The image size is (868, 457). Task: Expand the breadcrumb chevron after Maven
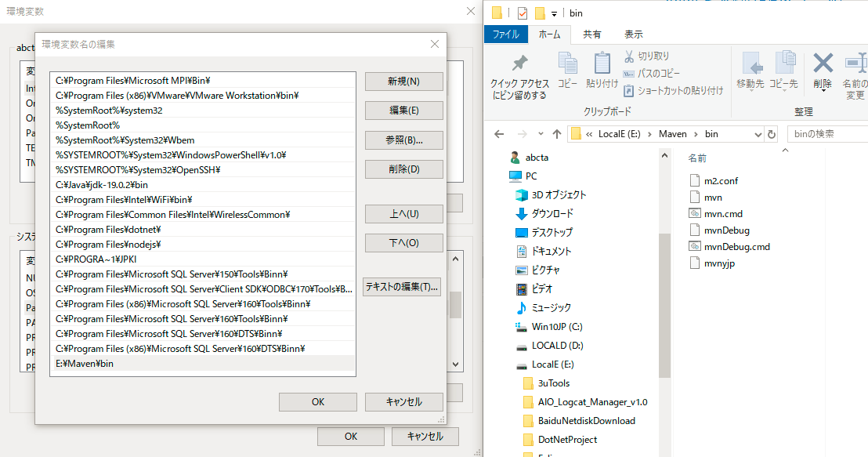pyautogui.click(x=696, y=134)
